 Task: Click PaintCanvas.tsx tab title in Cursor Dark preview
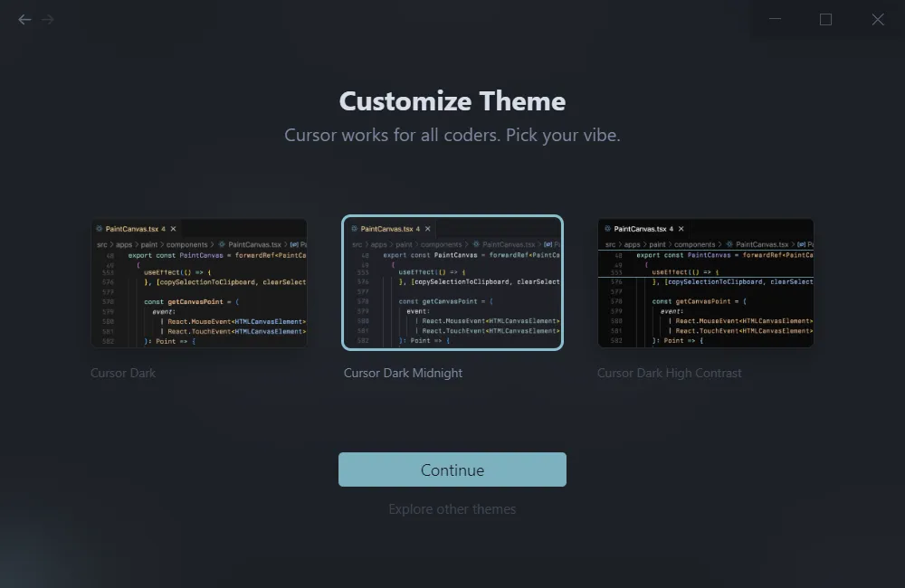[x=131, y=229]
